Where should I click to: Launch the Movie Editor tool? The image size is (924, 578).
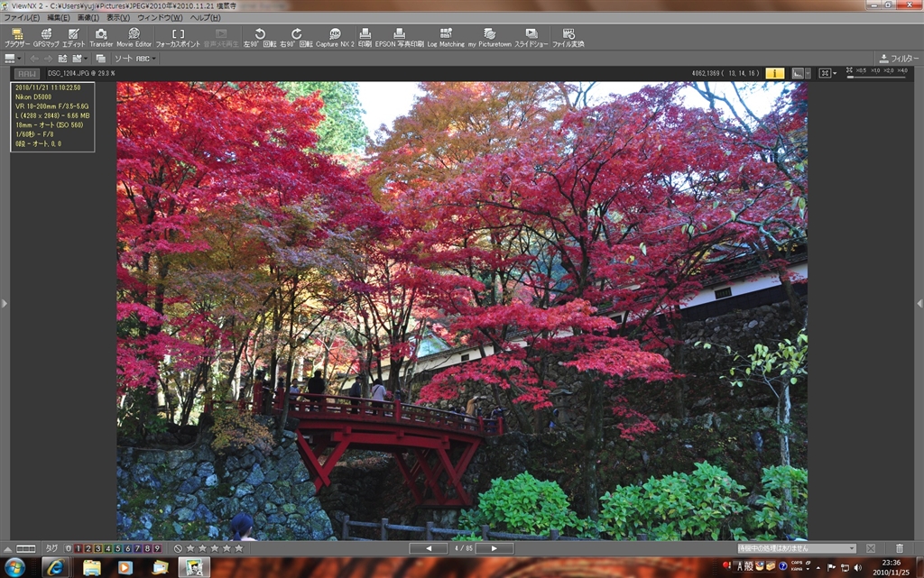pyautogui.click(x=134, y=37)
